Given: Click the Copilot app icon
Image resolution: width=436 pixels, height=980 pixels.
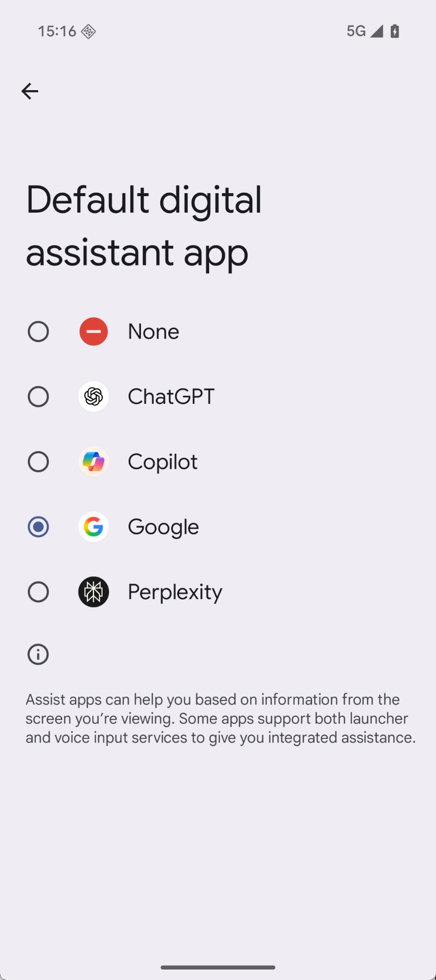Looking at the screenshot, I should pos(94,462).
